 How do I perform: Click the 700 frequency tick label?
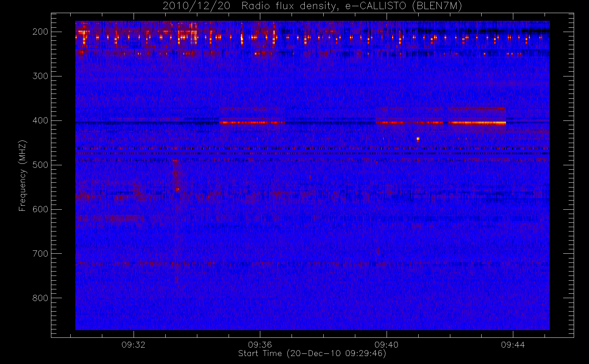point(40,254)
